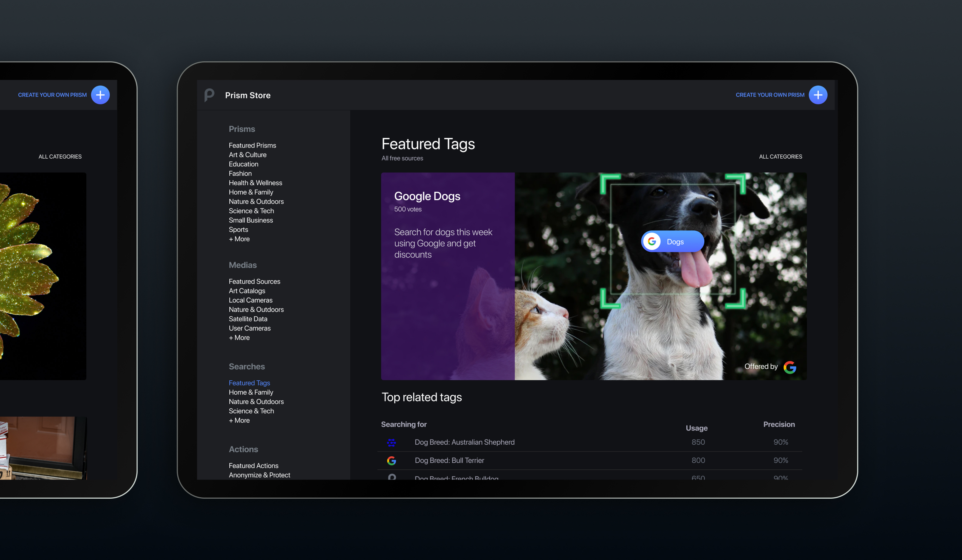Image resolution: width=962 pixels, height=560 pixels.
Task: Click the purple Google Dogs description panel
Action: pos(448,276)
